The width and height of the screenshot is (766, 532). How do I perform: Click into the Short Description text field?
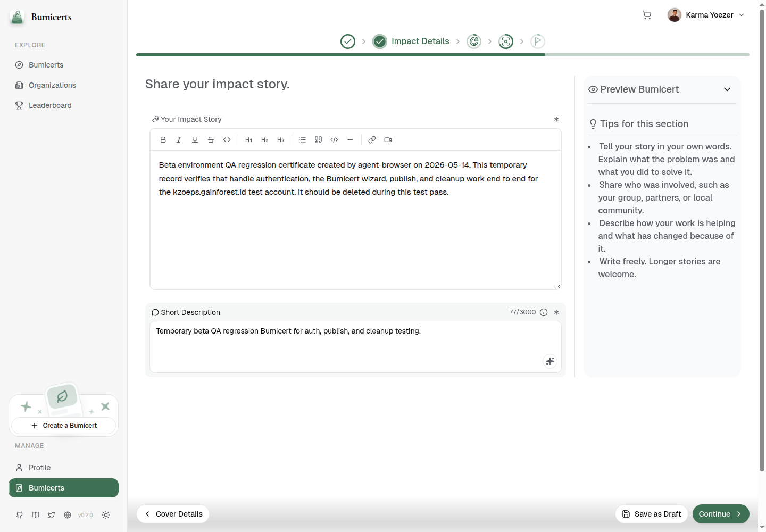[x=355, y=347]
